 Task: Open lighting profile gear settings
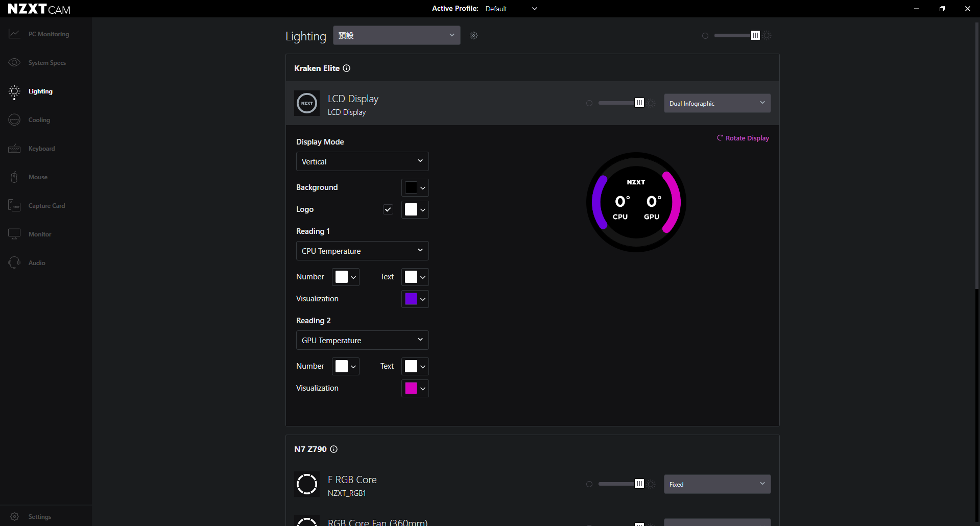point(473,35)
